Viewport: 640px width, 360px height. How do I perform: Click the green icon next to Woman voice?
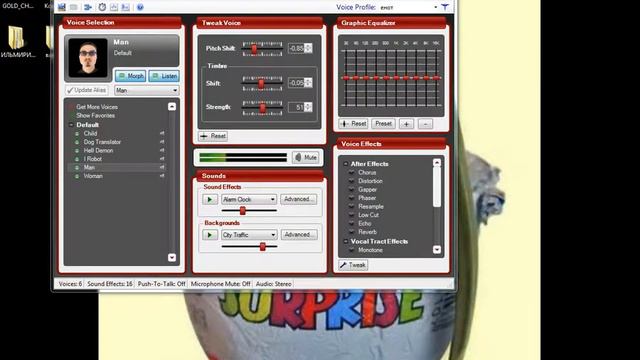pos(77,176)
